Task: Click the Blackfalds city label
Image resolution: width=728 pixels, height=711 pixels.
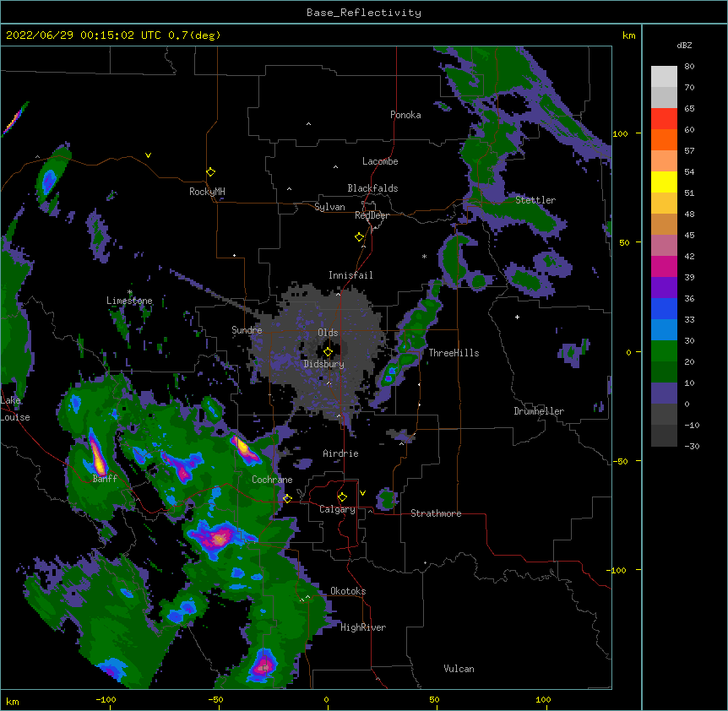Action: [x=372, y=188]
